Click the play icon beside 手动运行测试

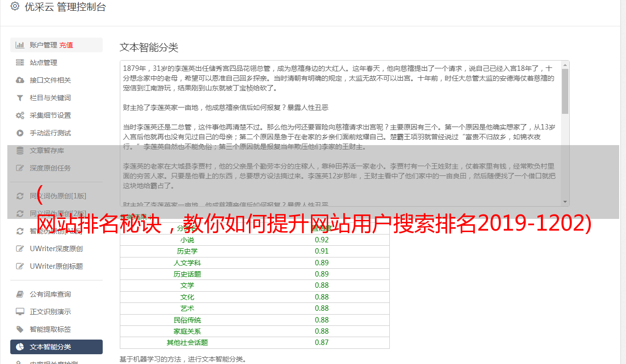tap(20, 133)
